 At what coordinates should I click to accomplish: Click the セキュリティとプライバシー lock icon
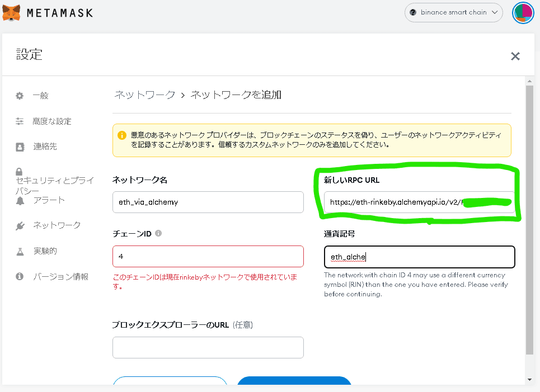click(x=20, y=172)
